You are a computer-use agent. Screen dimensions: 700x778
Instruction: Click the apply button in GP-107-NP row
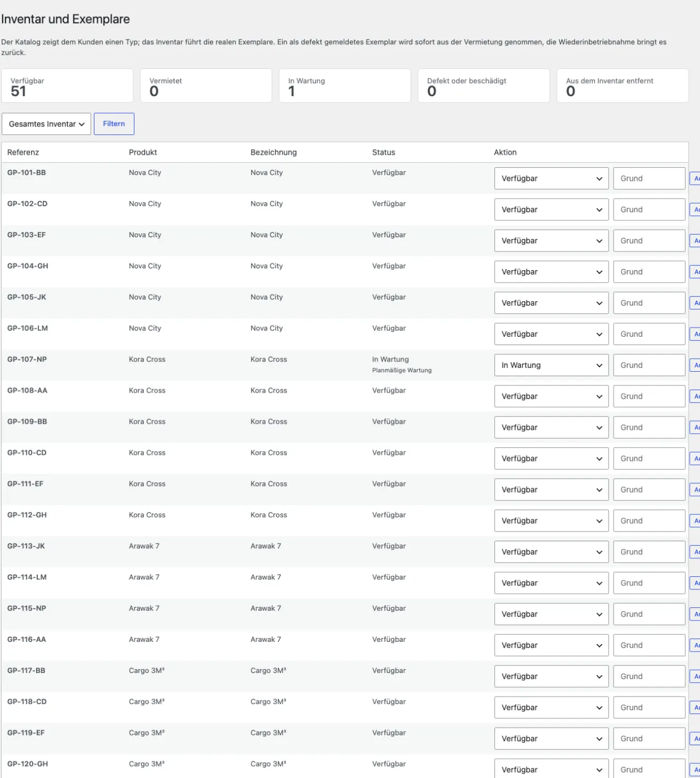[x=695, y=365]
